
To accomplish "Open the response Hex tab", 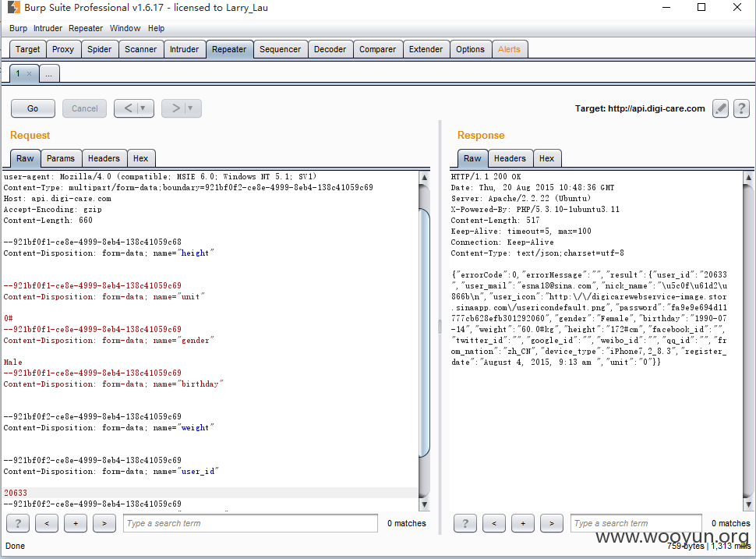I will click(547, 158).
